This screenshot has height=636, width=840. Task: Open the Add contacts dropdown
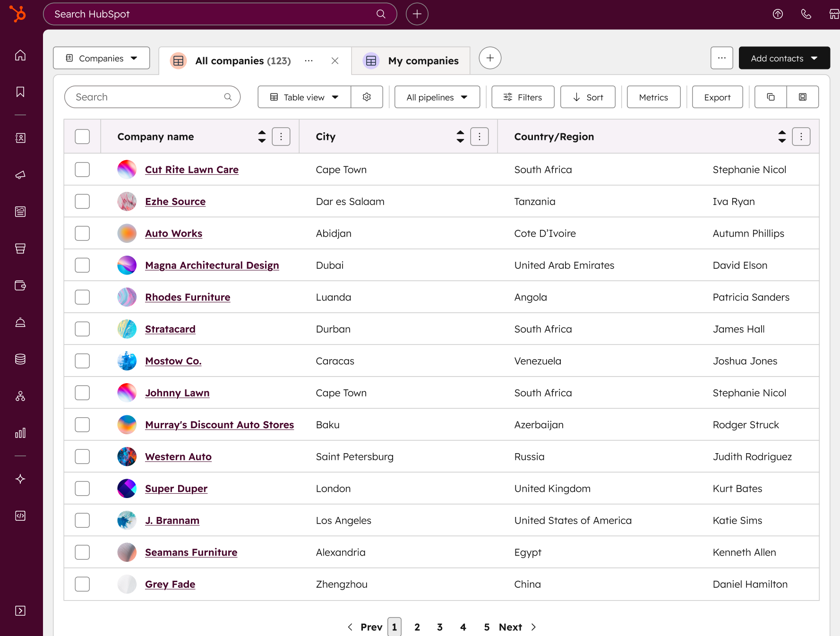click(x=784, y=58)
